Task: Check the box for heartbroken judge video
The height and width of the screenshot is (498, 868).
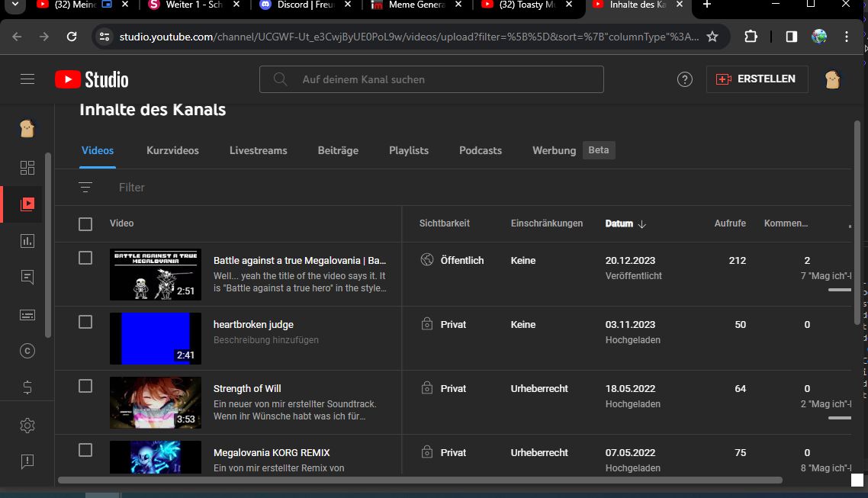Action: (85, 322)
